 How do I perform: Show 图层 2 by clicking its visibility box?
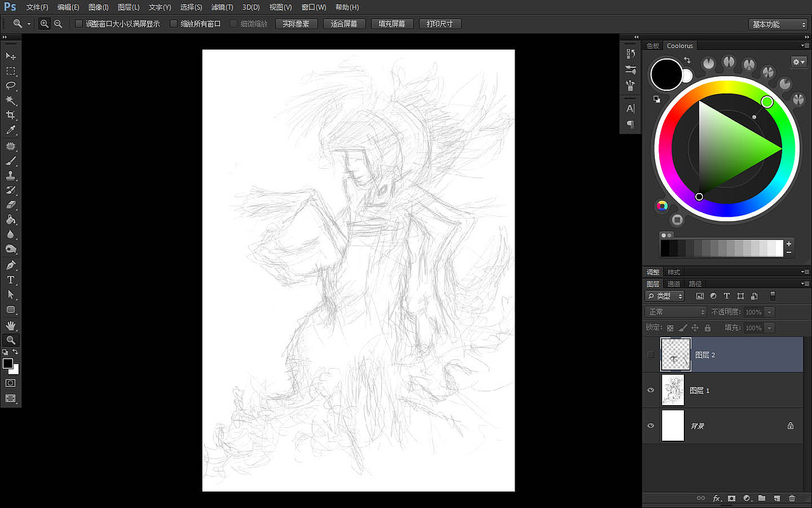[650, 354]
